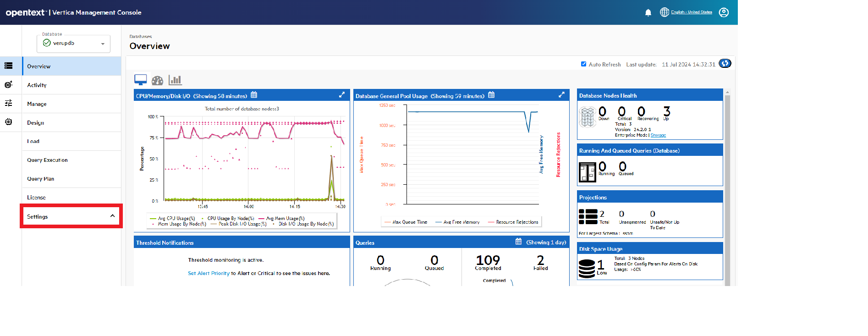
Task: Click the Overview list icon in sidebar
Action: click(8, 66)
